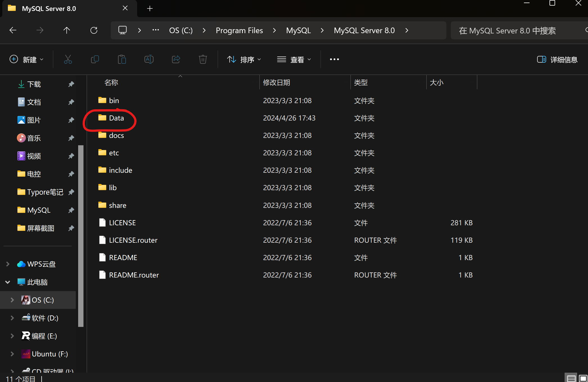588x382 pixels.
Task: Unpin the 文档 quick access item
Action: coord(71,102)
